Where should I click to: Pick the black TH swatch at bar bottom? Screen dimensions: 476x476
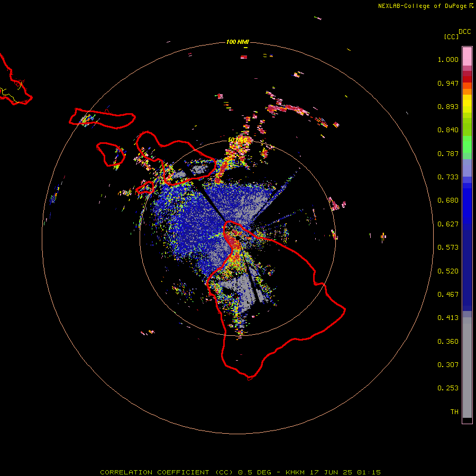[467, 420]
